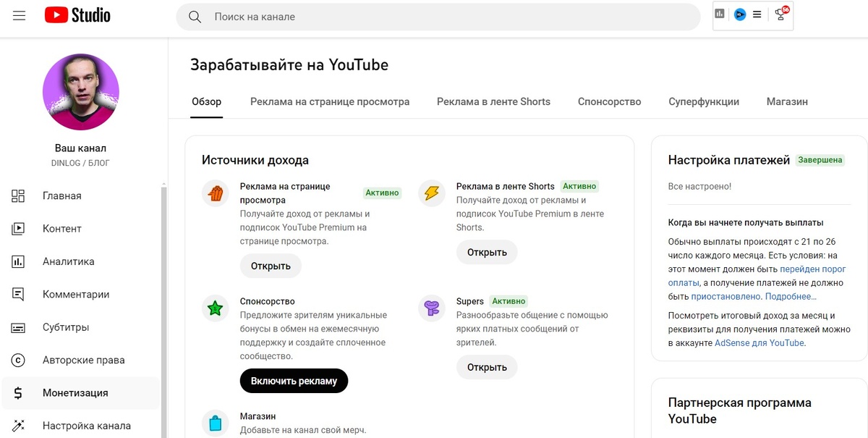
Task: Click the Главная dashboard icon
Action: coord(19,195)
